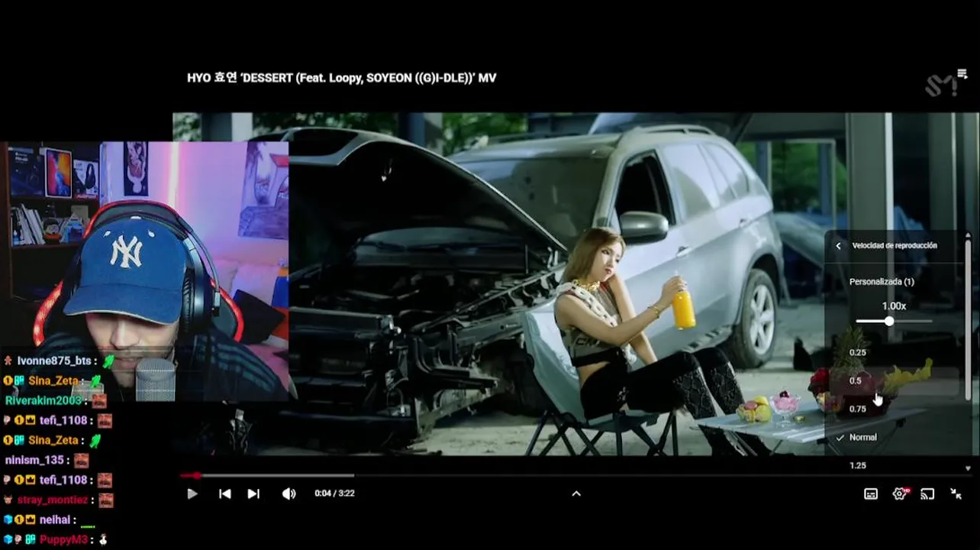This screenshot has width=980, height=550.
Task: Click chat username neihai
Action: tap(55, 519)
